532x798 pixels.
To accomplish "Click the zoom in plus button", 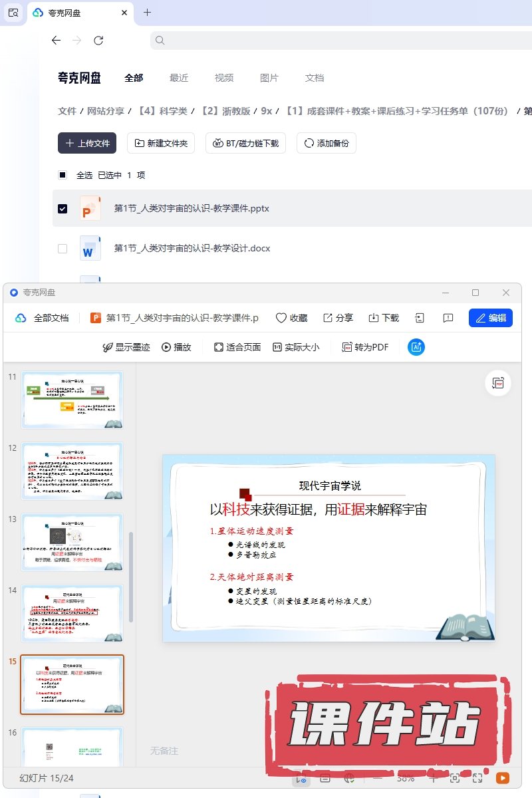I will (x=433, y=778).
